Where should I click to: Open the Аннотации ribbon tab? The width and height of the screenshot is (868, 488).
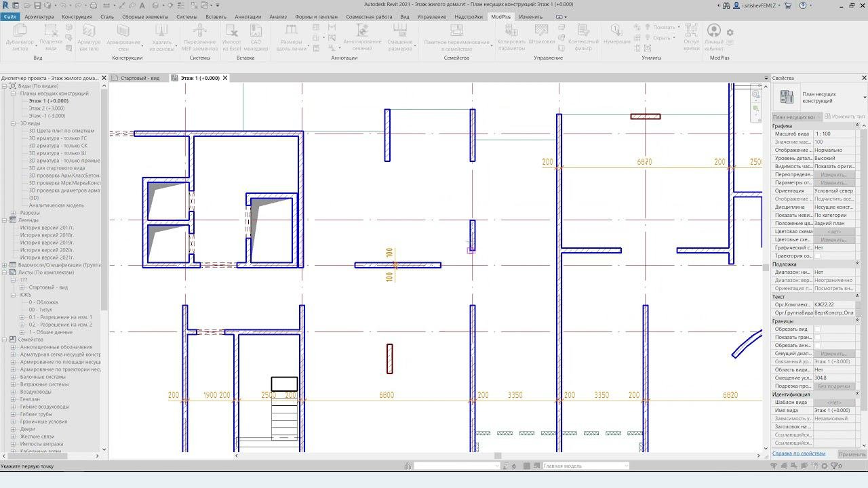point(248,16)
